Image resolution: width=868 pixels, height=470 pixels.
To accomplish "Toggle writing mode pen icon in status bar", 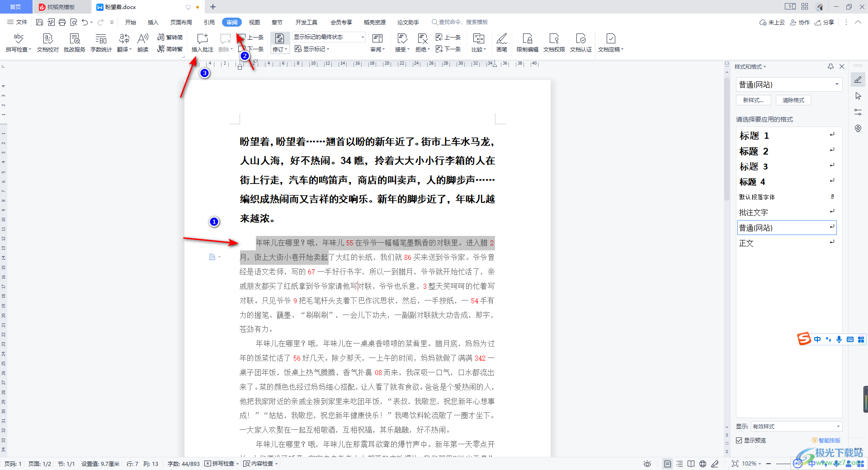I will (x=715, y=464).
